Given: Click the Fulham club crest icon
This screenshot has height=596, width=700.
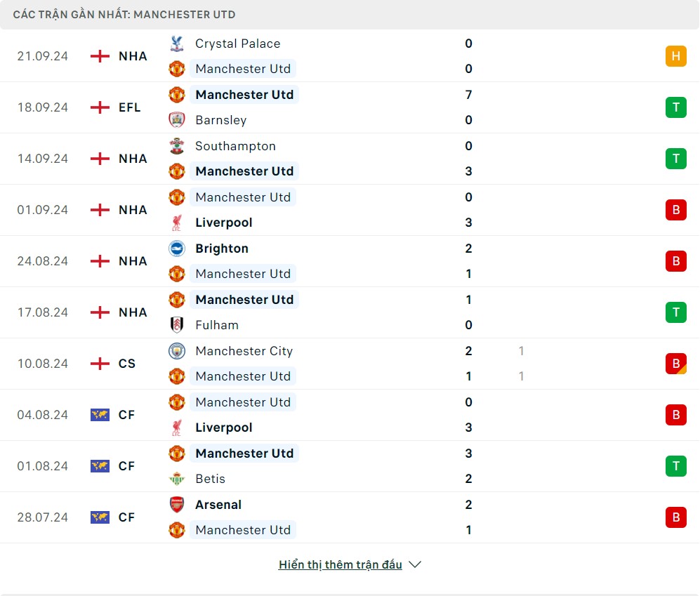Looking at the screenshot, I should point(177,325).
